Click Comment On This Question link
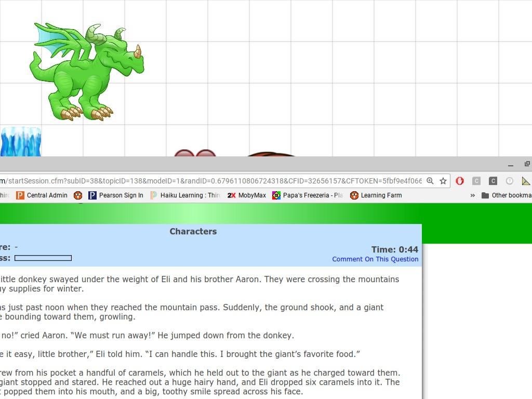 pos(375,259)
